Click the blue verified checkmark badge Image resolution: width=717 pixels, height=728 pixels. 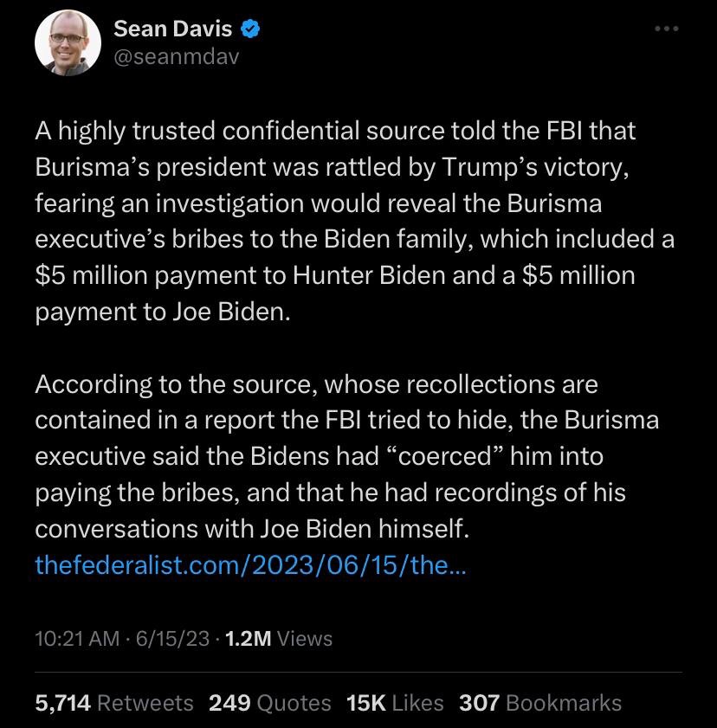[251, 29]
